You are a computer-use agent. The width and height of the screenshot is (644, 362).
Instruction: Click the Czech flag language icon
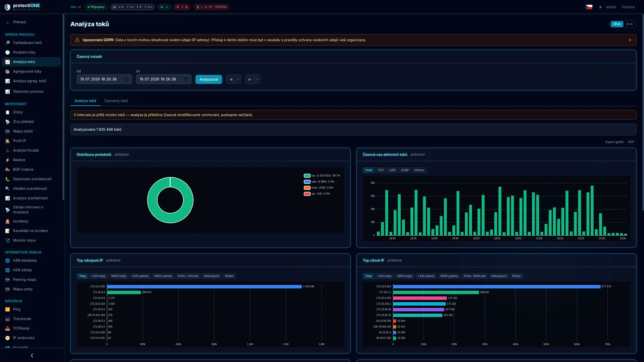click(x=589, y=7)
